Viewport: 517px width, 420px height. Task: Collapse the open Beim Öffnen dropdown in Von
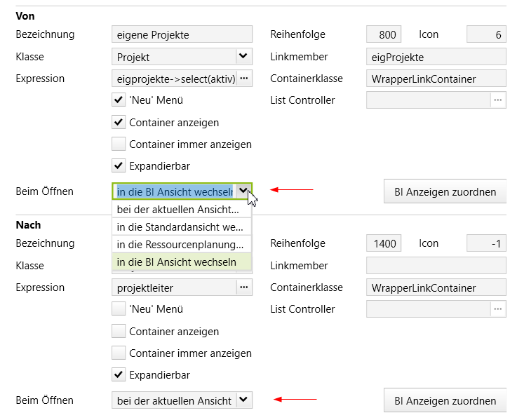[243, 191]
